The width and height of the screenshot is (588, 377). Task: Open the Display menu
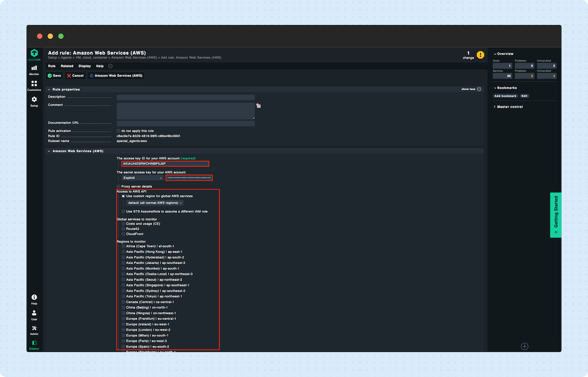85,66
